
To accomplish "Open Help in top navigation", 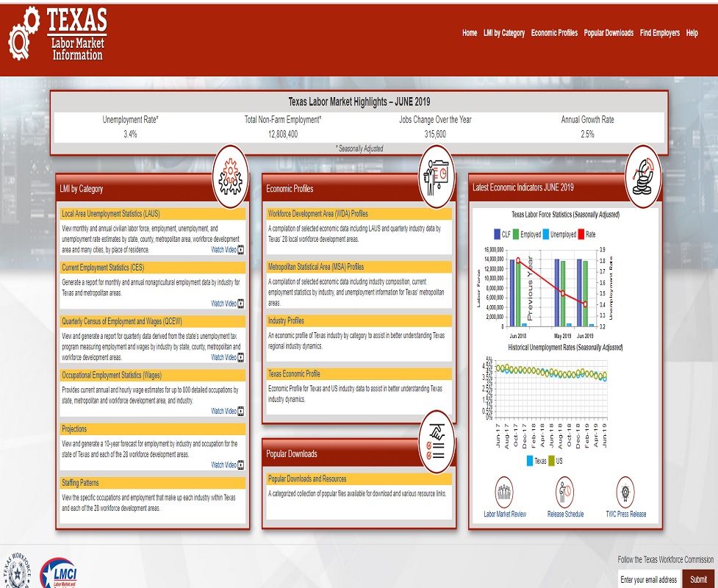I will 692,33.
